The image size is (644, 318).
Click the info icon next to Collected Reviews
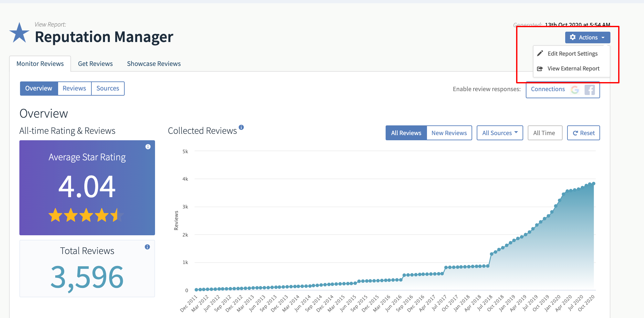[x=242, y=127]
